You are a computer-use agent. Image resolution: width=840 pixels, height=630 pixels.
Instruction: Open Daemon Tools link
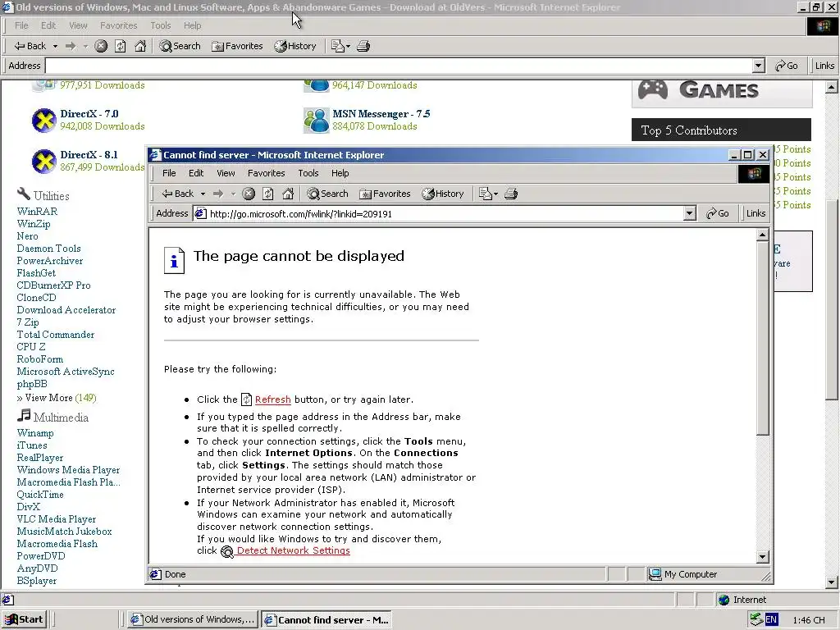tap(48, 249)
